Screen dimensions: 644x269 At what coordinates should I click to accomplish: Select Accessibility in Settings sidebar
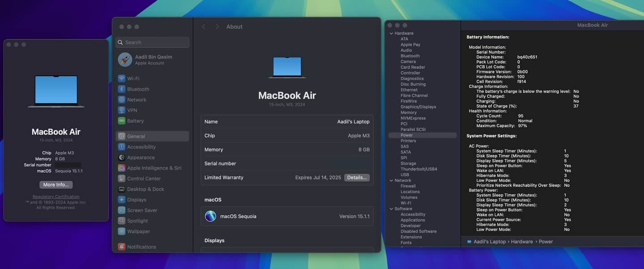[141, 147]
